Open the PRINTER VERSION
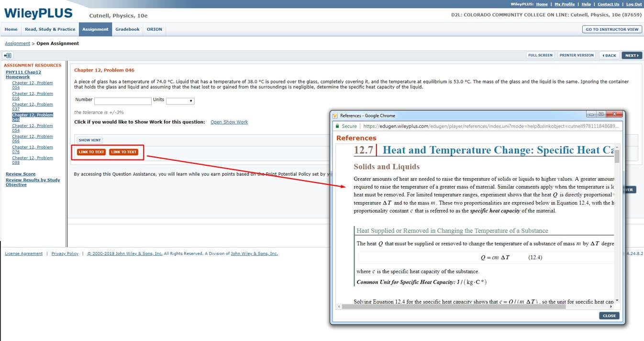The image size is (644, 341). [577, 55]
